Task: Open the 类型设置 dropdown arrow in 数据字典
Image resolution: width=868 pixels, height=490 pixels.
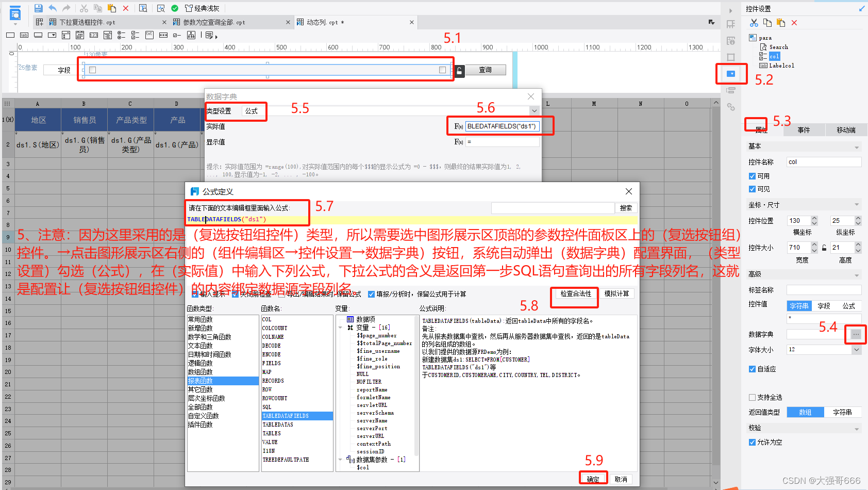Action: click(535, 111)
